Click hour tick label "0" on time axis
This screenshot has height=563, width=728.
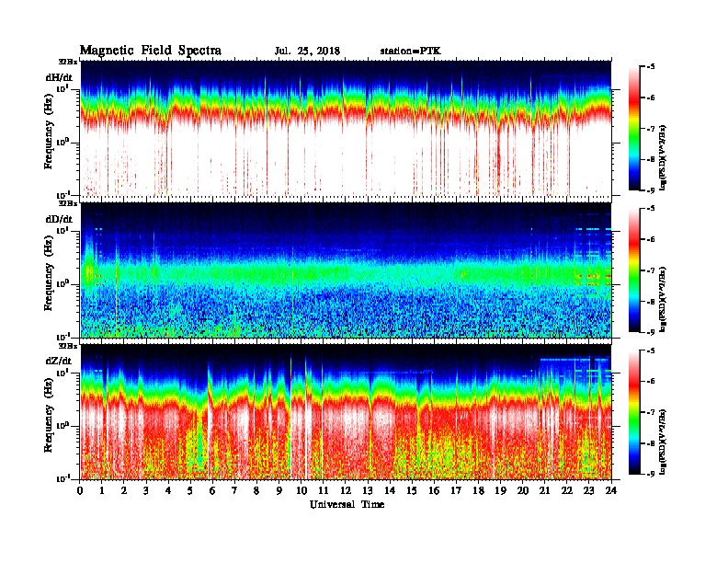(80, 490)
